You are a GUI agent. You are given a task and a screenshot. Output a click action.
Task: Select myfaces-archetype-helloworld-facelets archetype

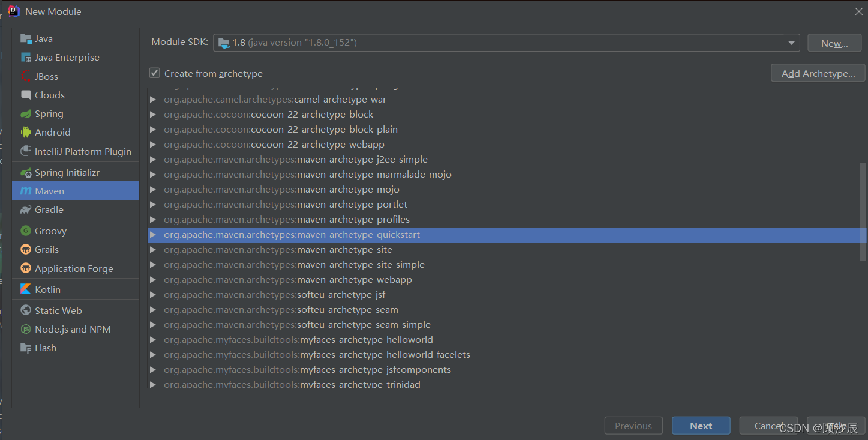pos(507,355)
